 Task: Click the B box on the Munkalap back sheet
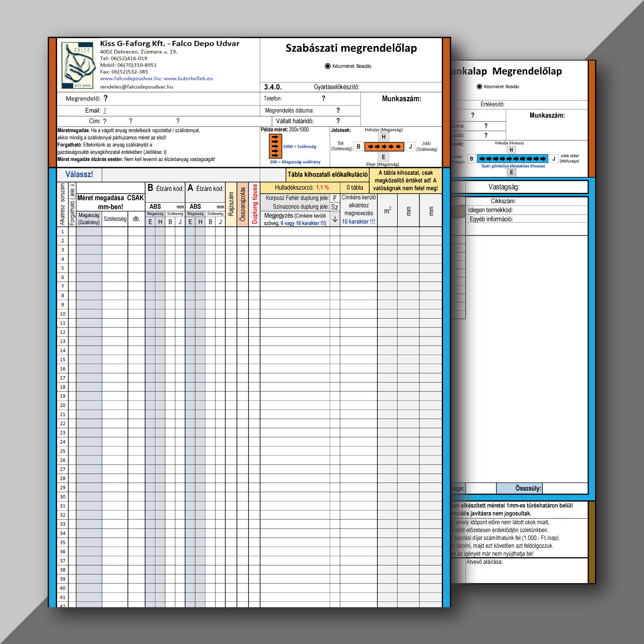[x=471, y=158]
